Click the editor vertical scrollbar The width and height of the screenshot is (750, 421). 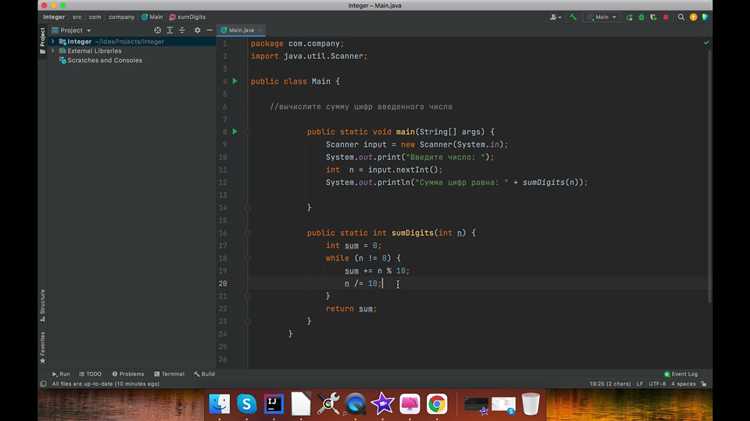pyautogui.click(x=711, y=200)
